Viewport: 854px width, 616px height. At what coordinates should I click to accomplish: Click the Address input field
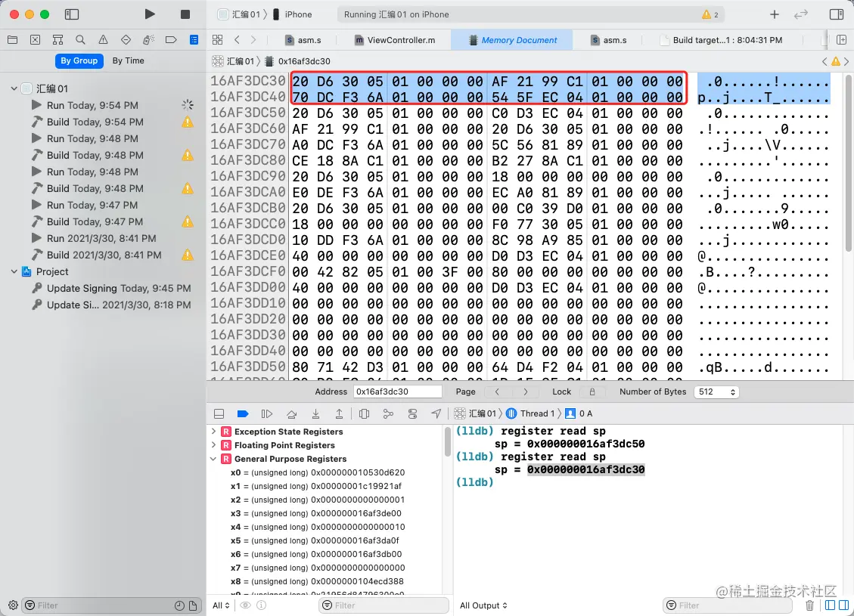coord(398,392)
